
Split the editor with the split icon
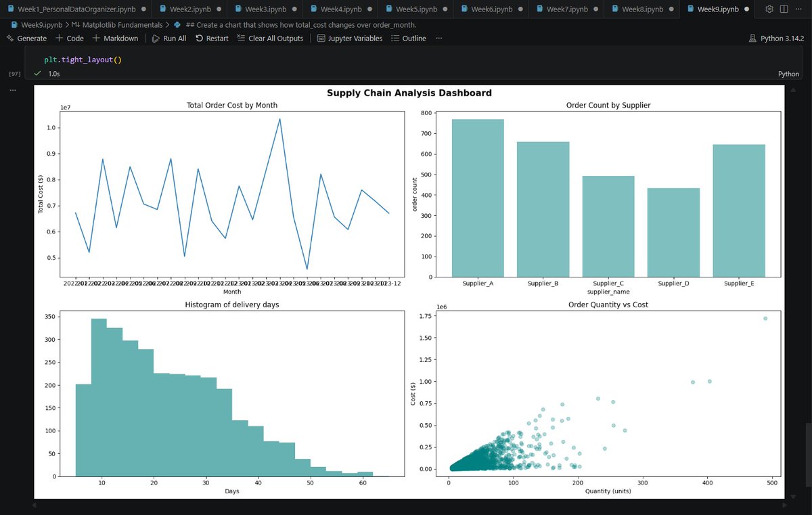coord(784,9)
